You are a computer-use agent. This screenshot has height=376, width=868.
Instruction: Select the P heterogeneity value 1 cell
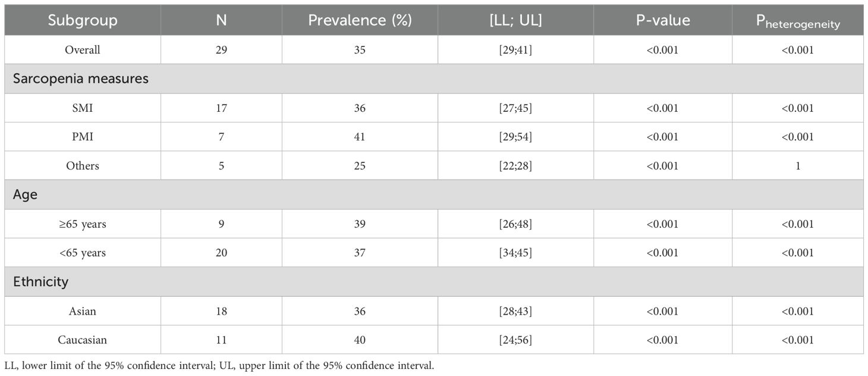[797, 166]
